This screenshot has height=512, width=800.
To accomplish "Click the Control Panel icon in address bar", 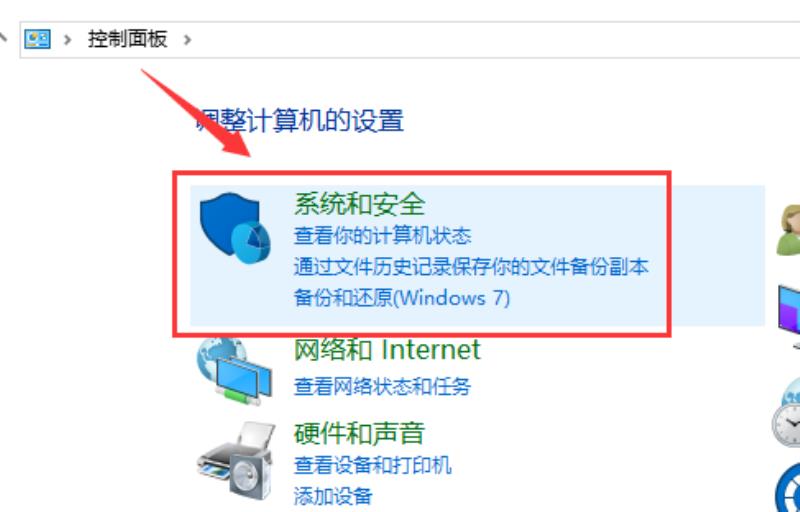I will tap(37, 39).
